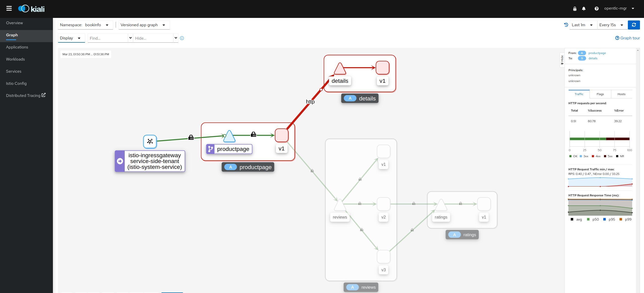Select the details v1 workload square
The image size is (644, 293).
click(382, 68)
